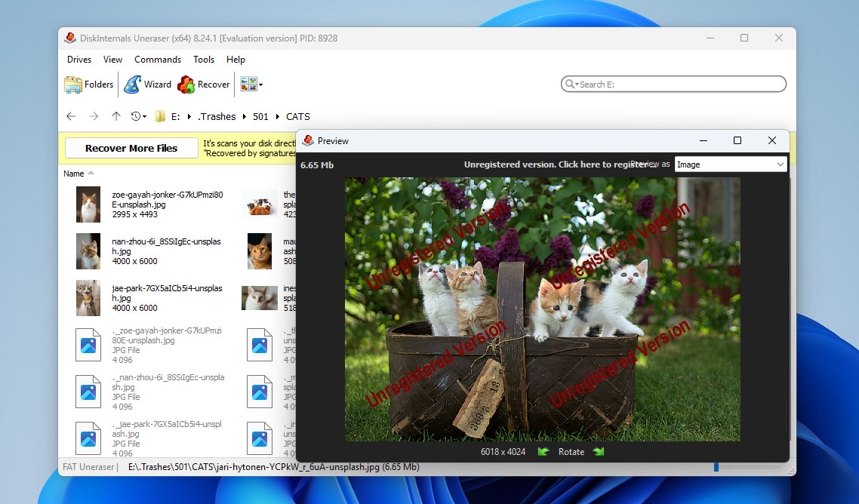
Task: Open the Commands menu
Action: click(x=158, y=60)
